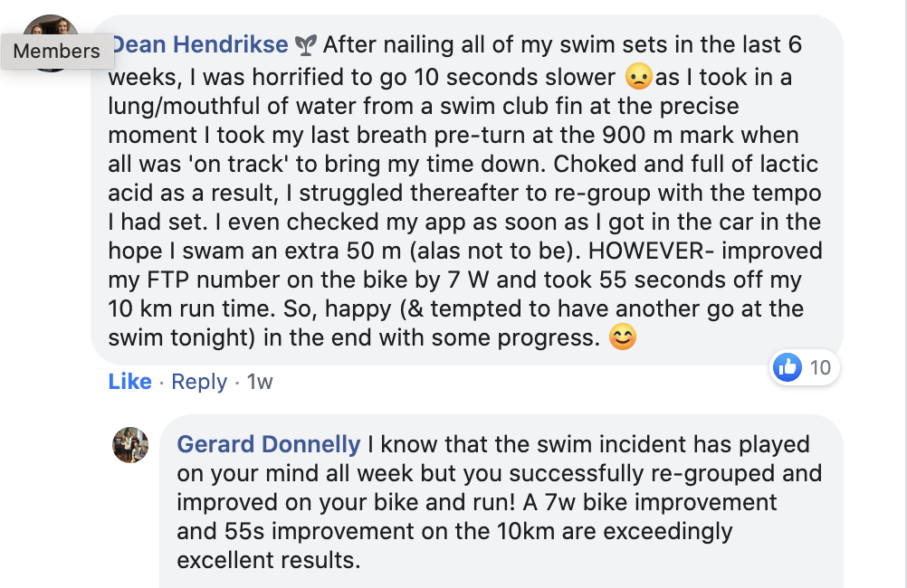Click the smiling emoji ending Dean's comment
The height and width of the screenshot is (588, 907).
623,337
